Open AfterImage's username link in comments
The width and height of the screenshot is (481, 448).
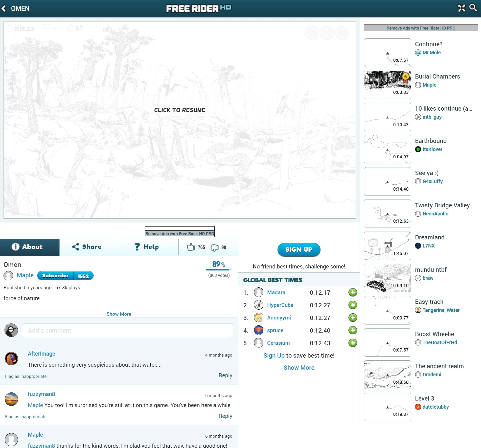(41, 354)
